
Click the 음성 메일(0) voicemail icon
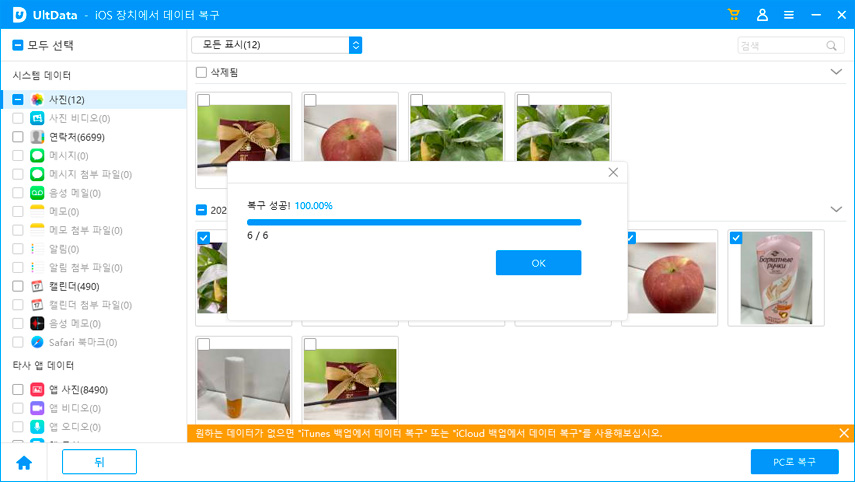tap(37, 192)
